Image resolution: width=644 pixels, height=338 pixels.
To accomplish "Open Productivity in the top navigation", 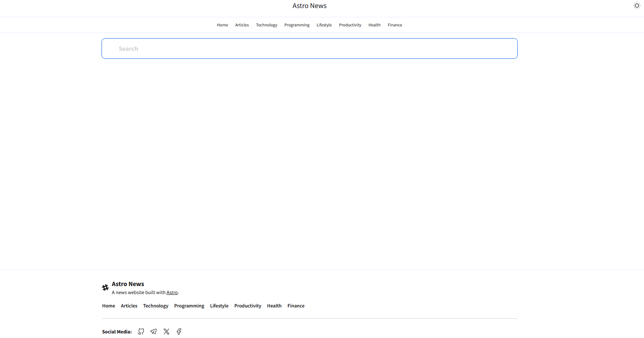I will tap(350, 25).
